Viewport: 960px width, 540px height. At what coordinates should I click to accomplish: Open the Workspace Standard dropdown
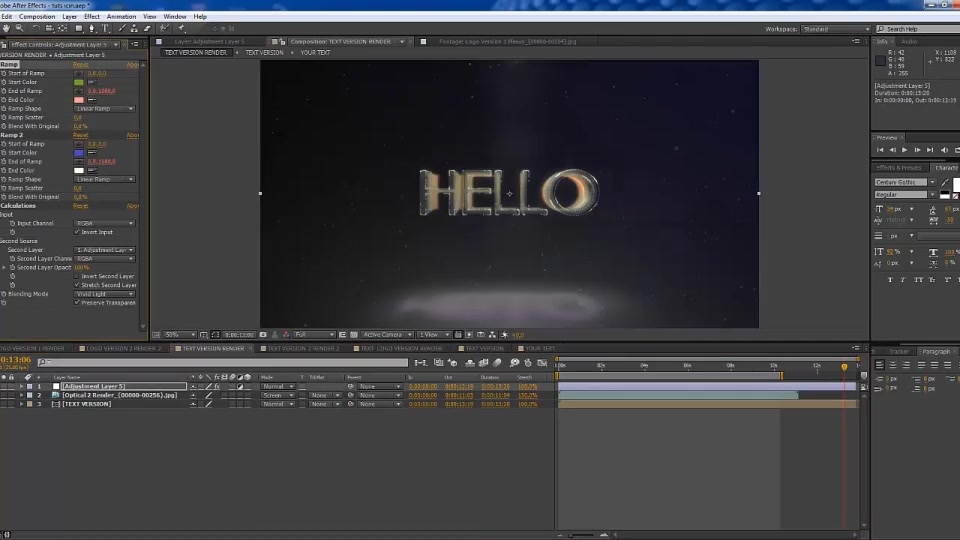(836, 29)
